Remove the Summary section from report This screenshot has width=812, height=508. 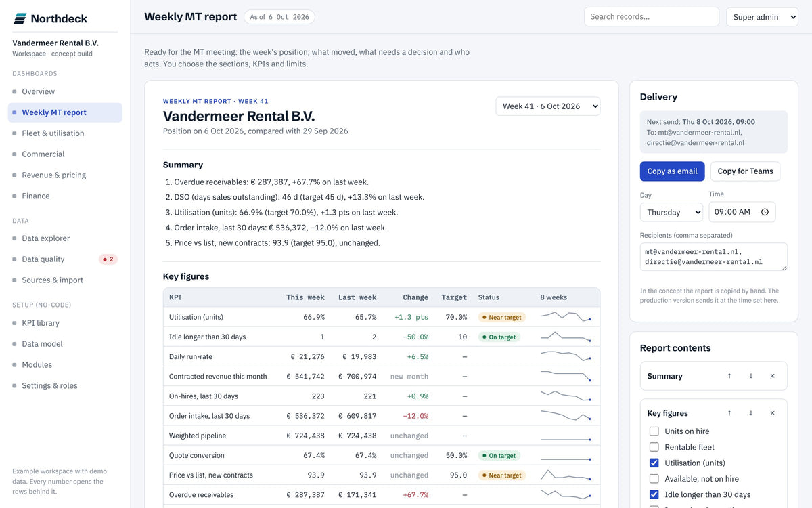point(772,376)
